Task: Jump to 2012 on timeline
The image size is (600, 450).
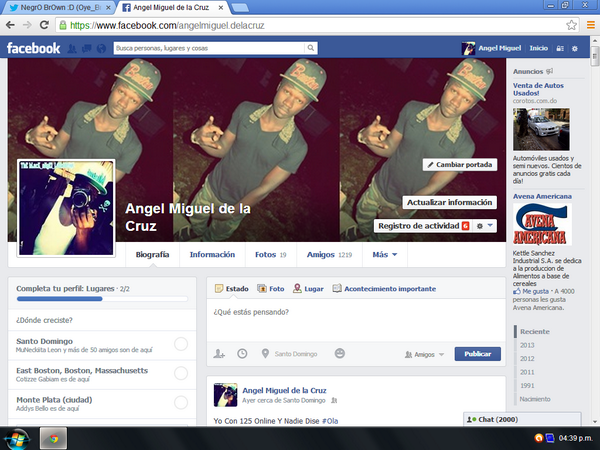Action: (x=527, y=359)
